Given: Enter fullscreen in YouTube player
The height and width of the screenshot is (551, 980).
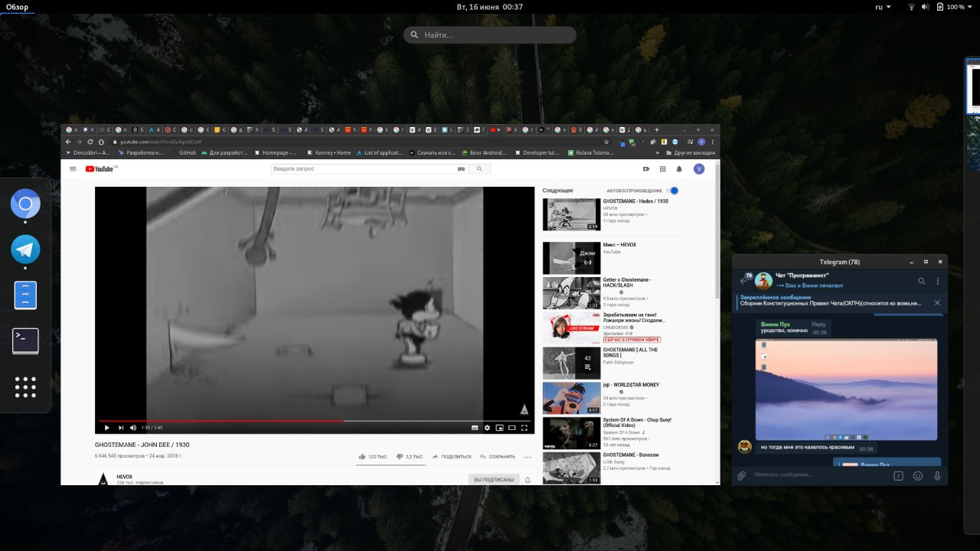Looking at the screenshot, I should tap(524, 427).
